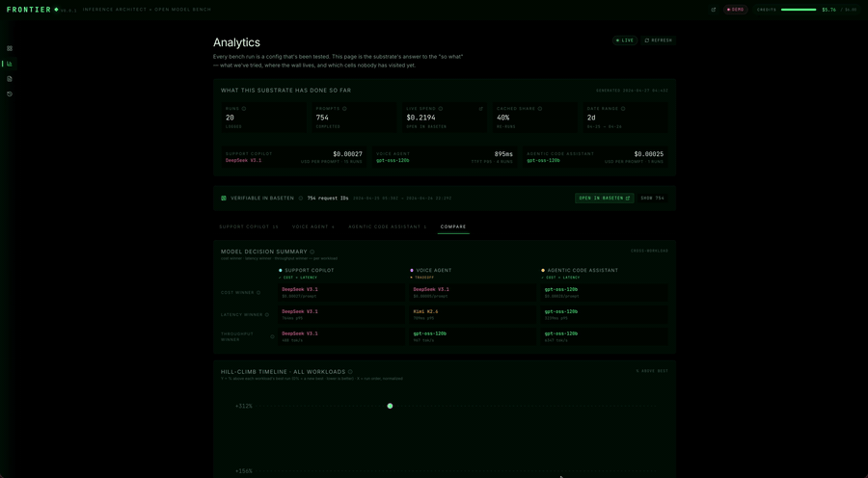Click the CACHED SHARE value 40%
This screenshot has height=478, width=868.
502,118
